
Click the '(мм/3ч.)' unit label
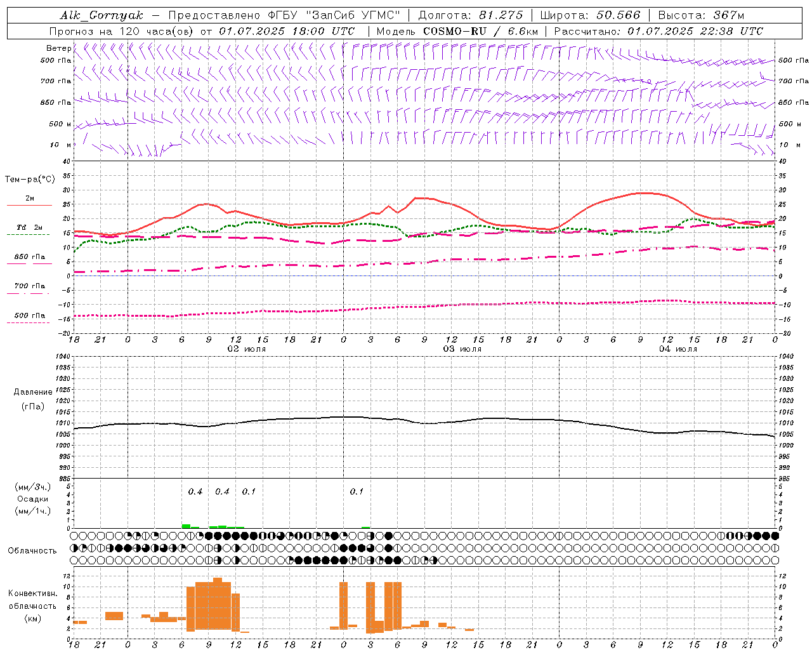[32, 487]
